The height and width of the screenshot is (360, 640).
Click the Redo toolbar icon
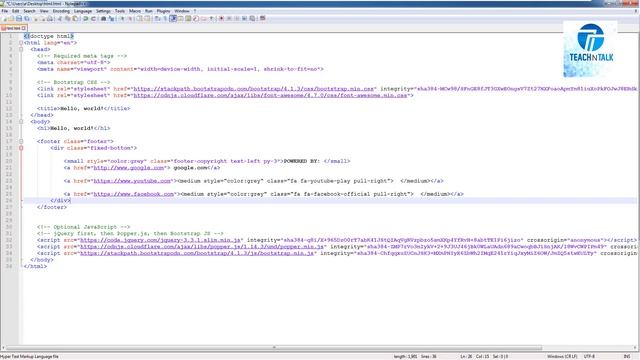[x=93, y=18]
